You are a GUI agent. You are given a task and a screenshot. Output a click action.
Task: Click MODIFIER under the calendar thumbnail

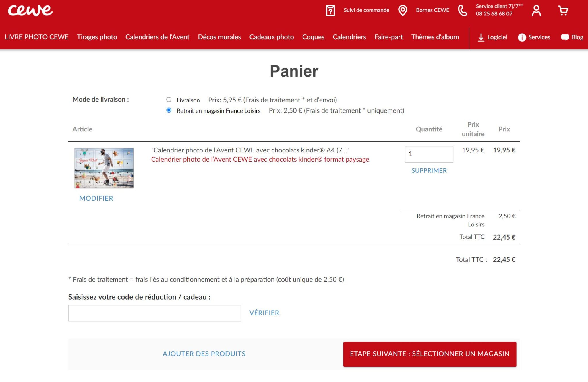tap(96, 198)
